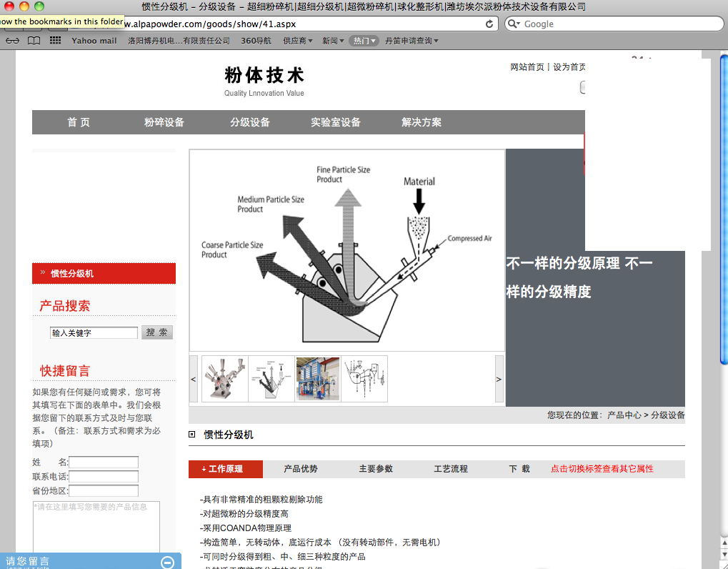Advance thumbnails with right arrow
728x569 pixels.
pyautogui.click(x=499, y=379)
